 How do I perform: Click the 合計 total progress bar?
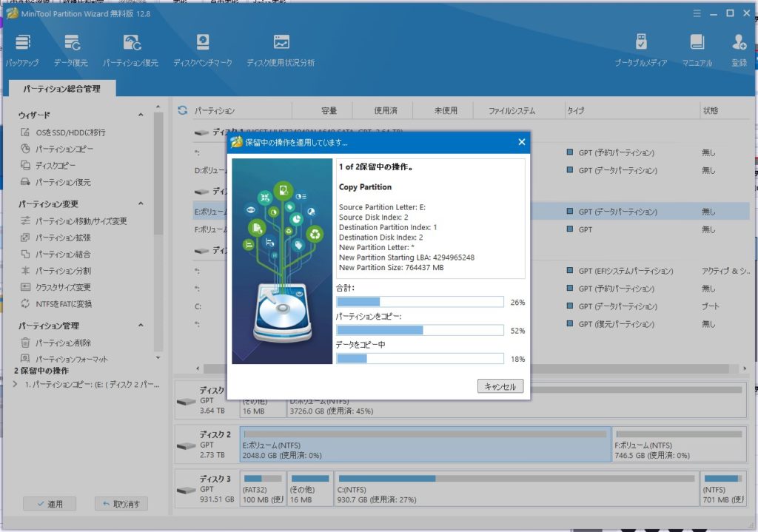click(x=420, y=302)
